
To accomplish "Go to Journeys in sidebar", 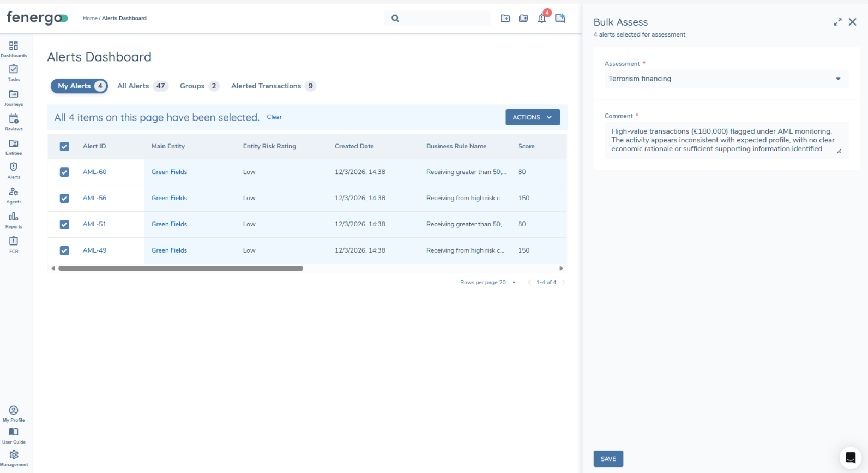I will (14, 97).
